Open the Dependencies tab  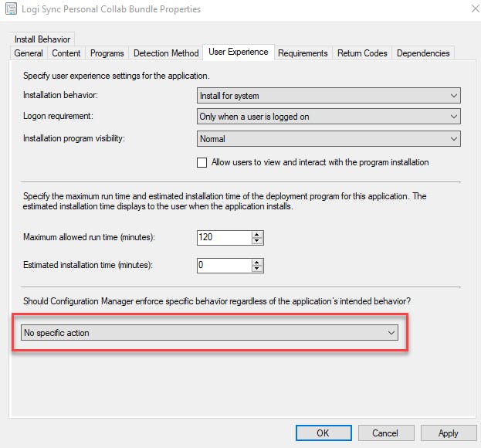[423, 53]
